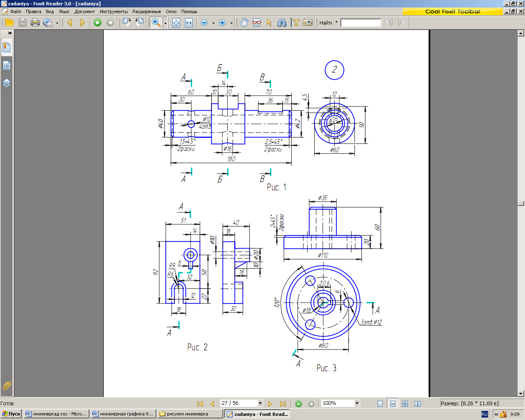Open search with the binoculars icon
The height and width of the screenshot is (420, 525).
282,23
